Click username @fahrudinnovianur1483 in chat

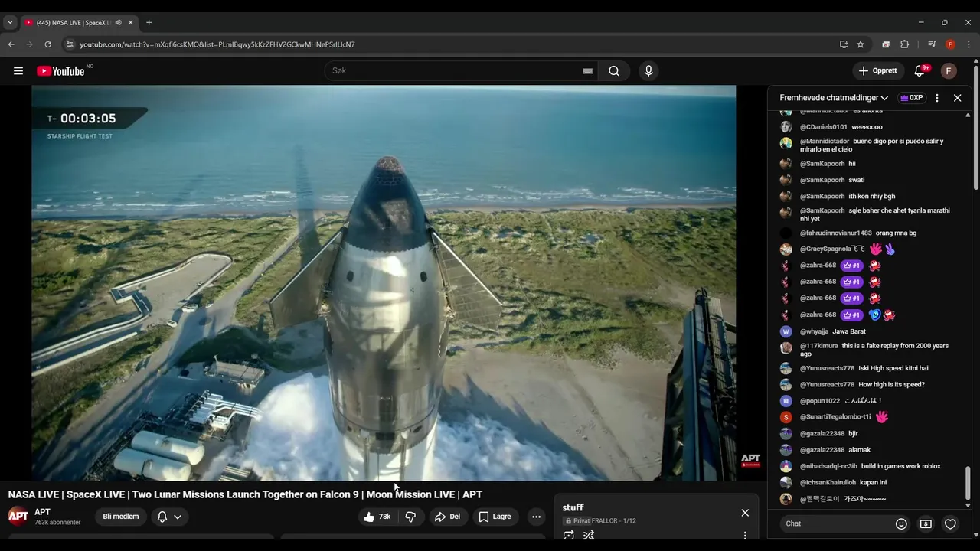tap(836, 233)
